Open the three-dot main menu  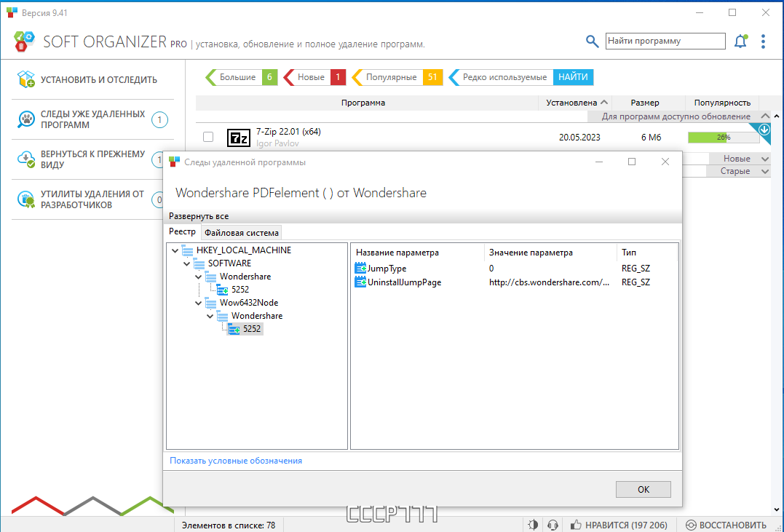point(763,41)
